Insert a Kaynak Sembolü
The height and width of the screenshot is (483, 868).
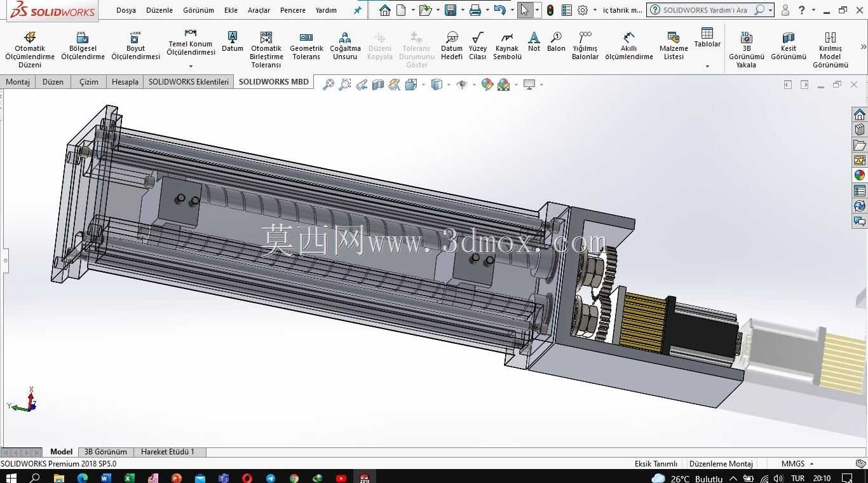507,46
